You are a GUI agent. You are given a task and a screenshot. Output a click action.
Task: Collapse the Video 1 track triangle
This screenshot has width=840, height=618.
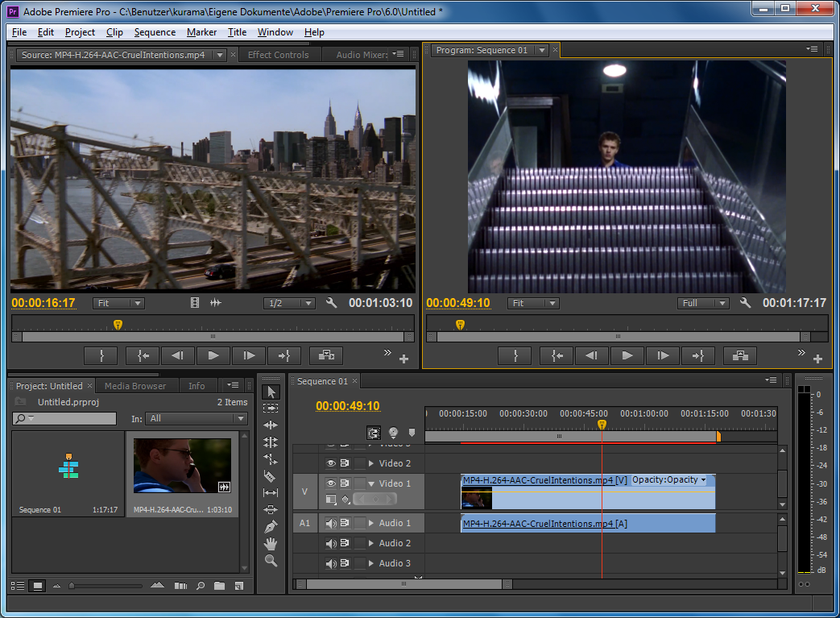[x=371, y=483]
